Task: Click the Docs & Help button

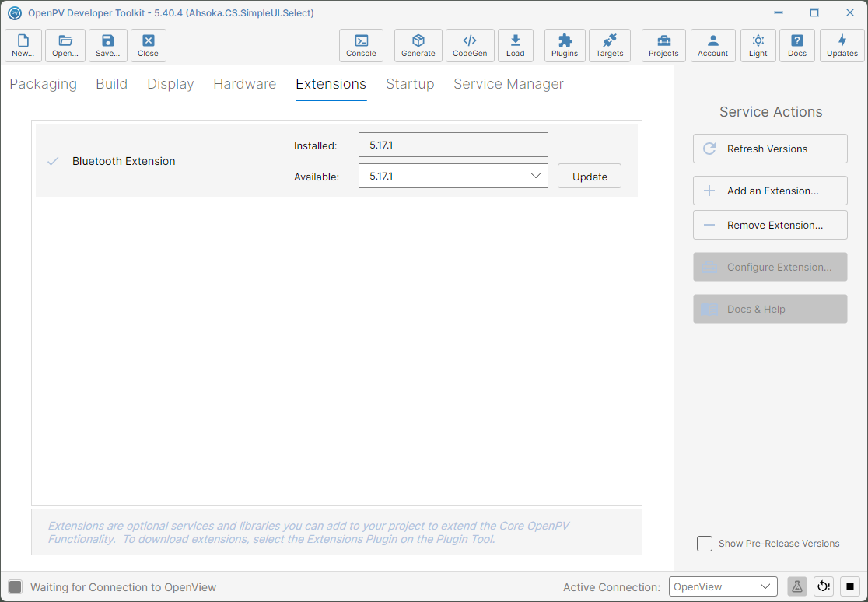Action: click(x=770, y=309)
